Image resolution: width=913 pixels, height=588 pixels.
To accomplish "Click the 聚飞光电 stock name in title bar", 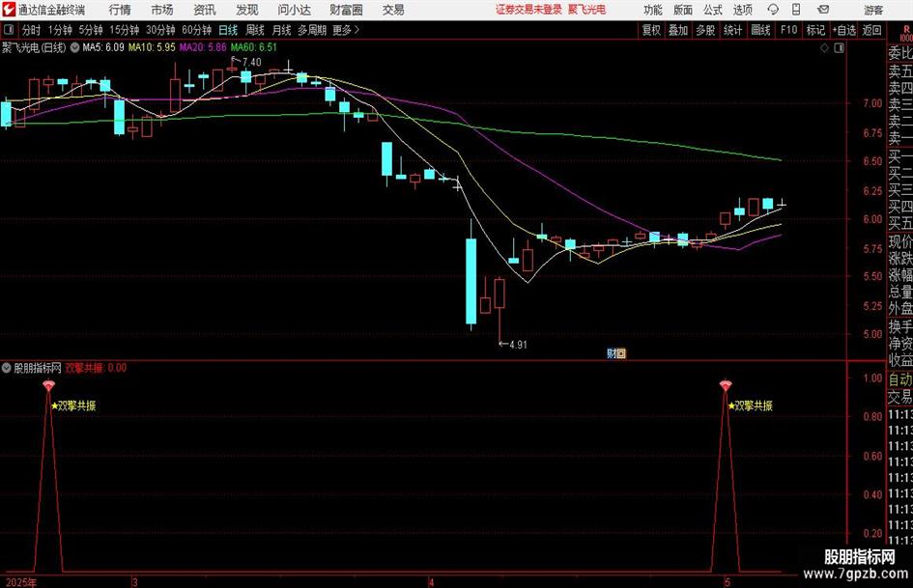I will 587,10.
